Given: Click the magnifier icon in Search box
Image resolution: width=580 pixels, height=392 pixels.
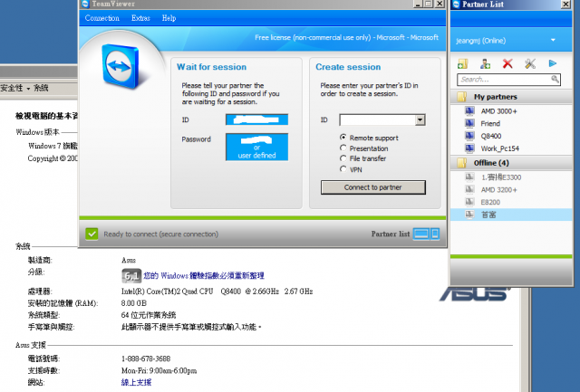Looking at the screenshot, I should tap(555, 79).
